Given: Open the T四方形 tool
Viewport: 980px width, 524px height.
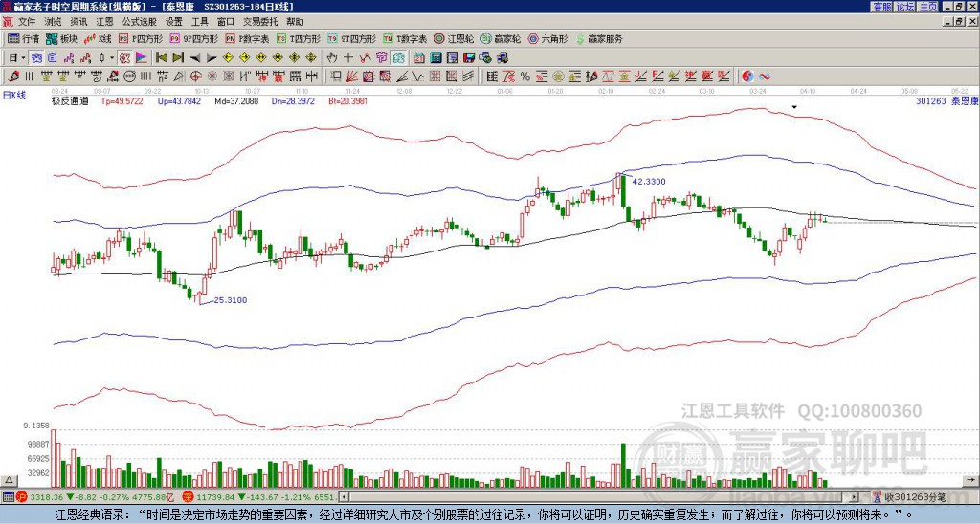Looking at the screenshot, I should point(299,38).
